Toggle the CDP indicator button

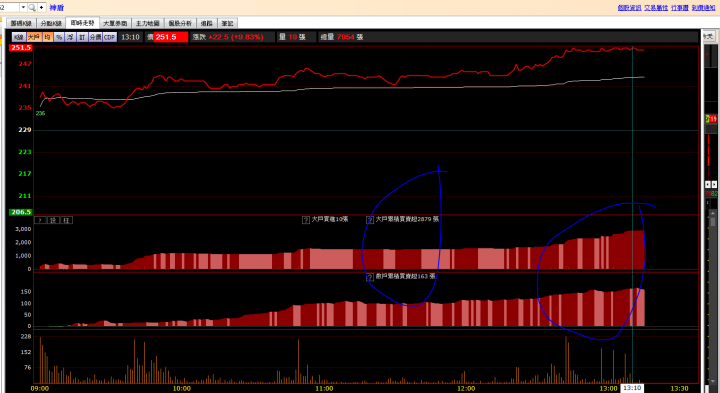[x=110, y=37]
